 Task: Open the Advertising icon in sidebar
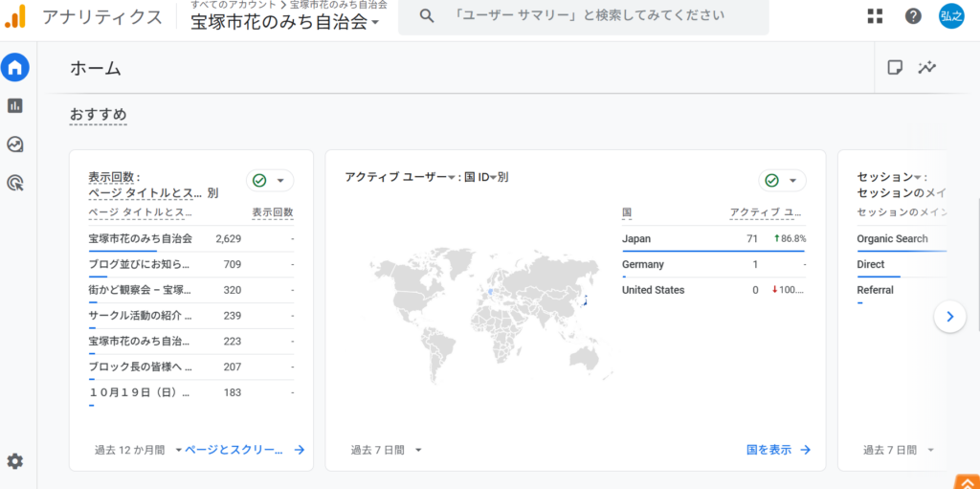pos(15,183)
